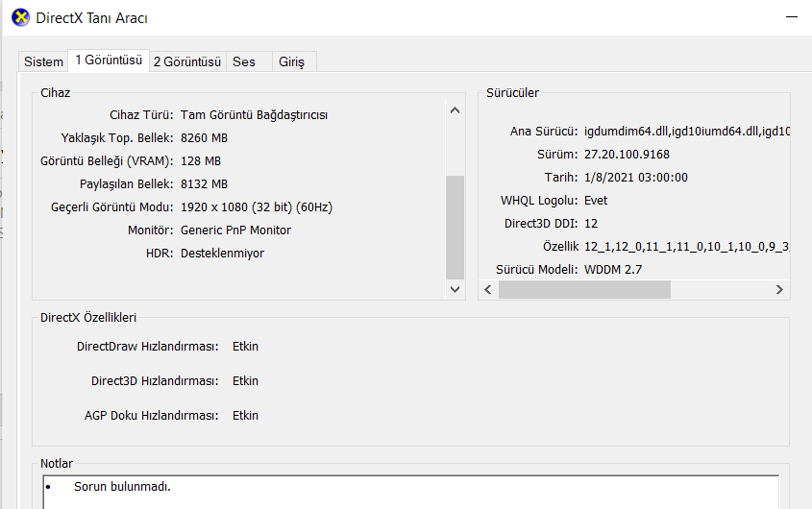Click the HDR 'Desteklenmiyor' value
The width and height of the screenshot is (812, 509).
(222, 254)
